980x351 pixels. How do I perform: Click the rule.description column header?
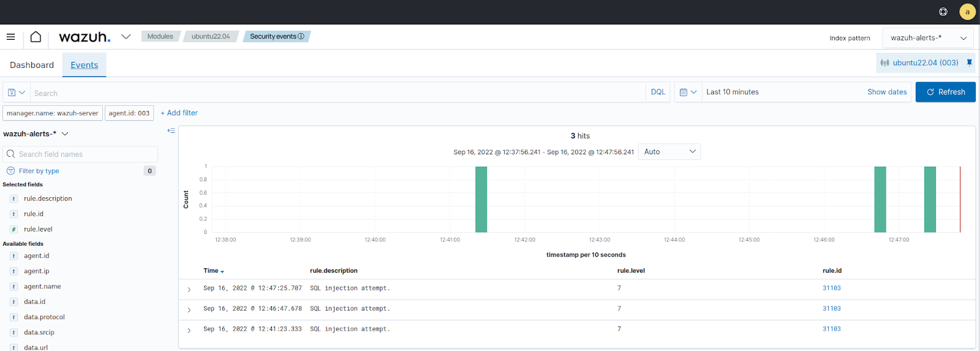[x=334, y=271]
